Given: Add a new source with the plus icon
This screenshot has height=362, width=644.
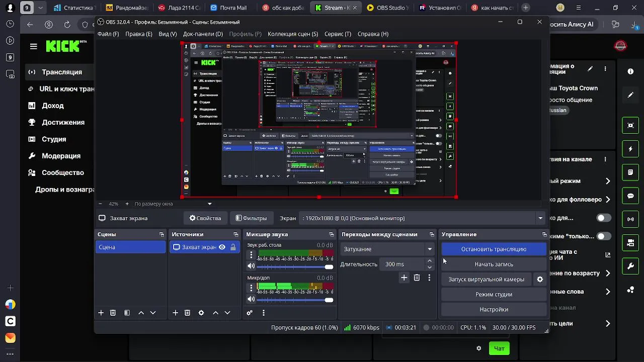Looking at the screenshot, I should tap(175, 313).
